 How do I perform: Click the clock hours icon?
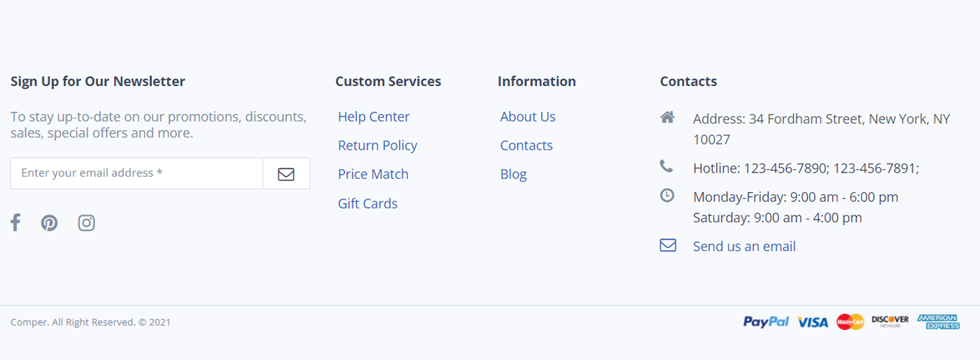[x=667, y=196]
